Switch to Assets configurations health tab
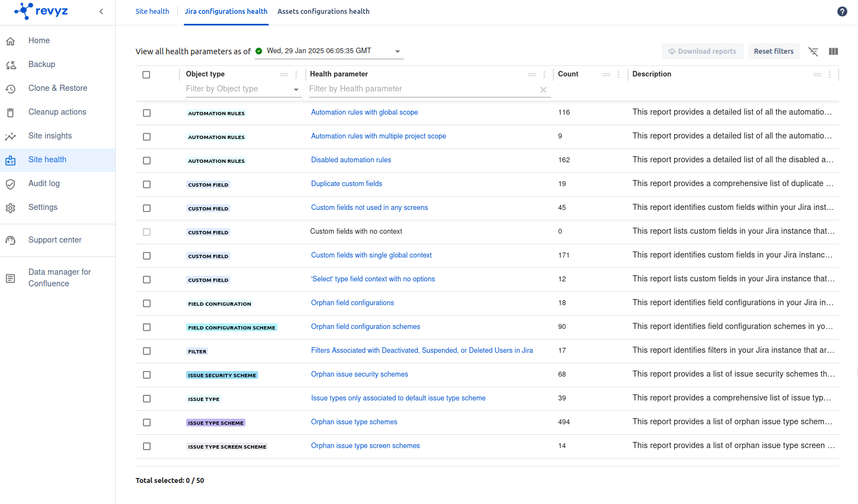This screenshot has width=858, height=504. pyautogui.click(x=323, y=12)
